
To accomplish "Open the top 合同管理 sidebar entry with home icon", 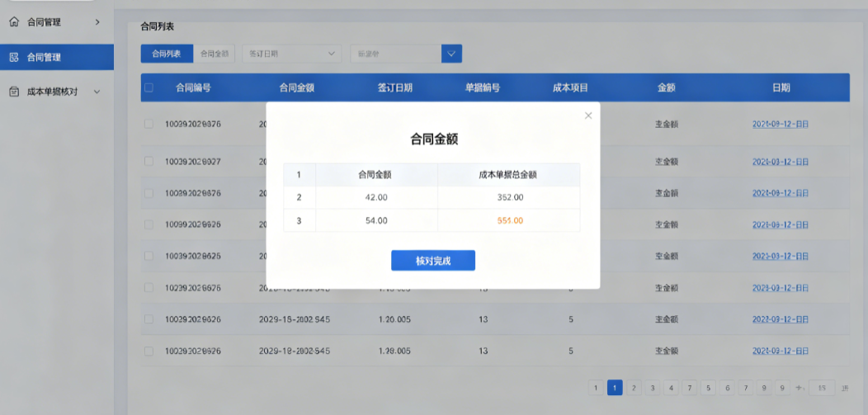I will pos(57,22).
